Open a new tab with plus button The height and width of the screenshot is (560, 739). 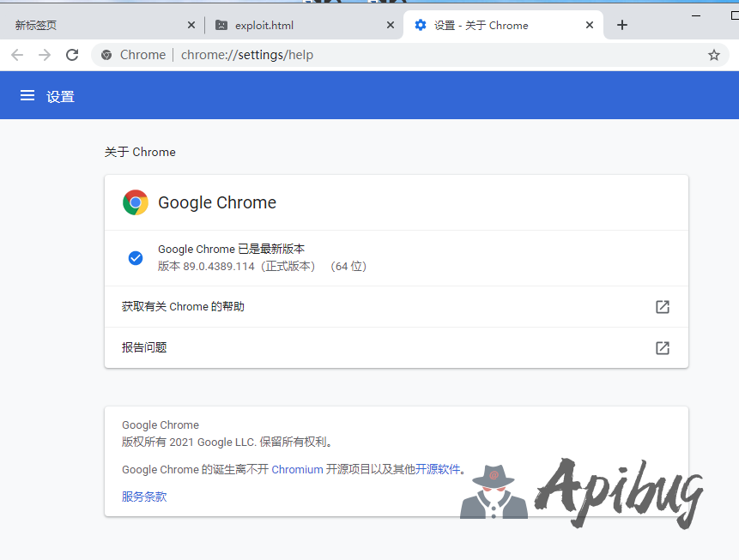pyautogui.click(x=622, y=25)
